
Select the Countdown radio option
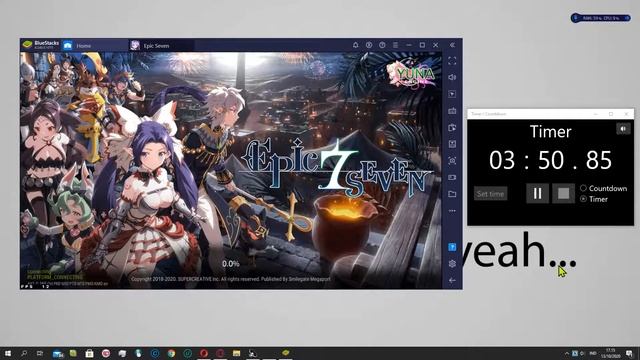click(603, 188)
